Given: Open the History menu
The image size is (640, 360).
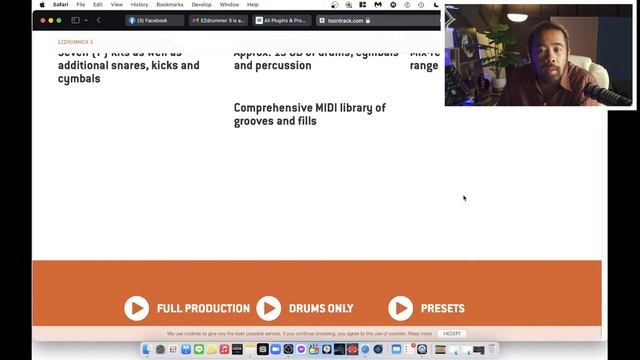Looking at the screenshot, I should [139, 4].
